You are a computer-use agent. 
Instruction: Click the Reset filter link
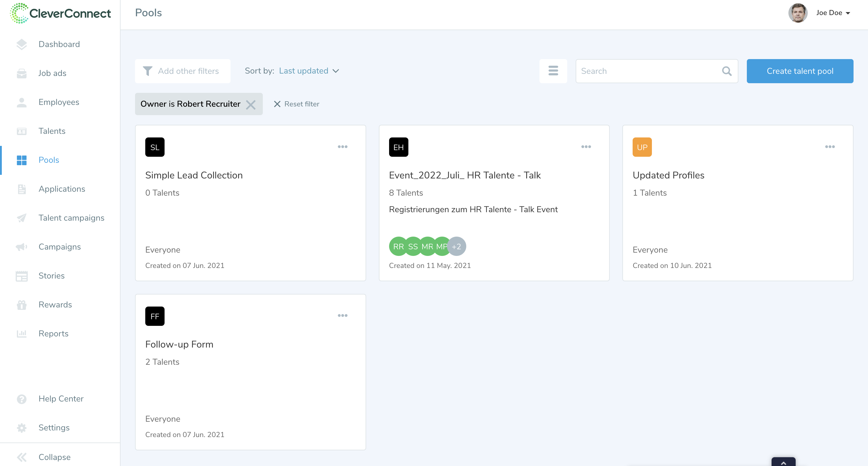pos(297,104)
